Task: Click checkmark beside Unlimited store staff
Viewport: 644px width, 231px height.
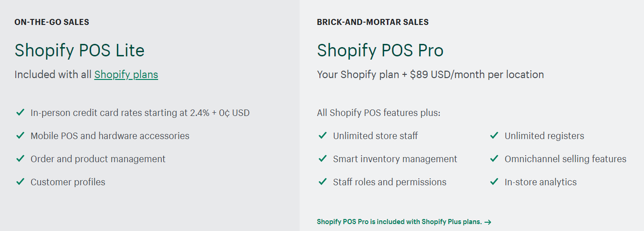Action: click(x=323, y=135)
